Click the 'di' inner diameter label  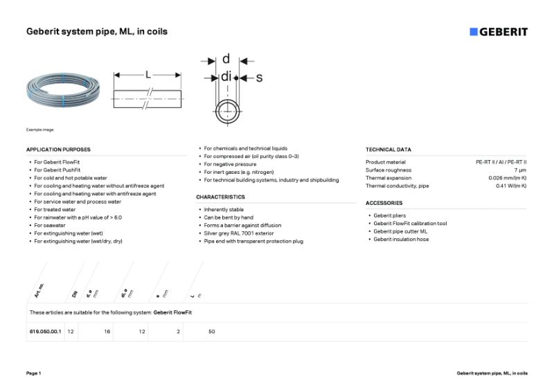[226, 76]
